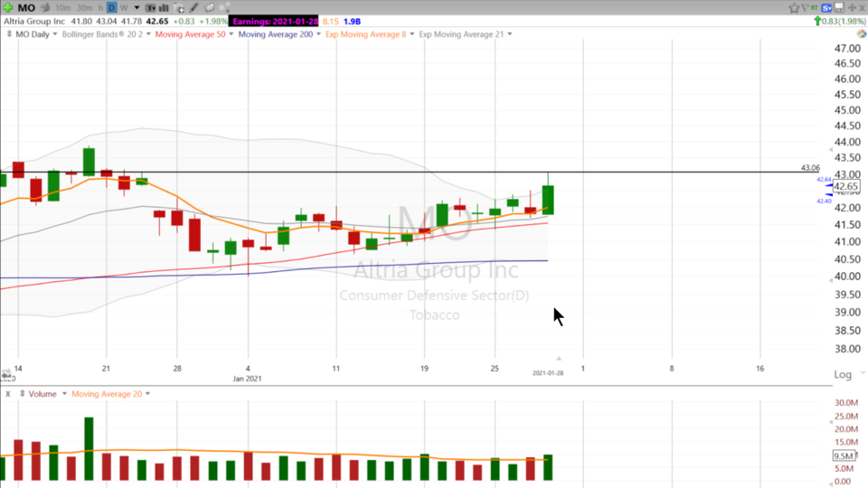Close the MO chart window
The image size is (868, 488).
tap(862, 7)
